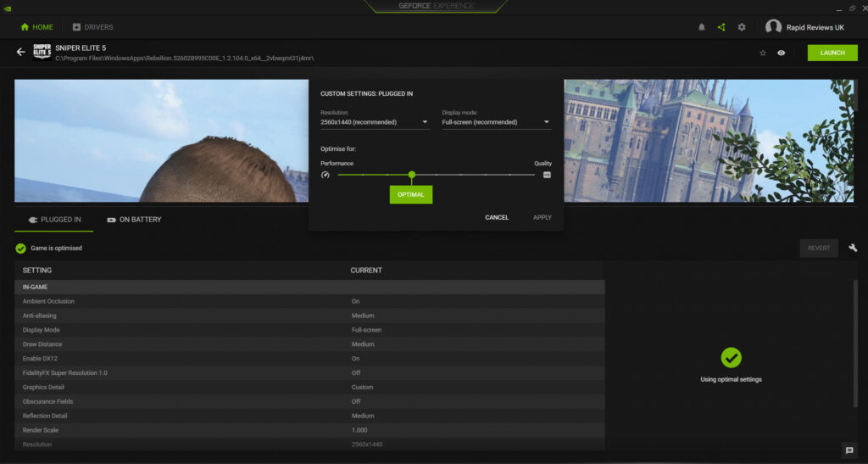This screenshot has width=868, height=464.
Task: Launch Sniper Elite 5
Action: 832,53
